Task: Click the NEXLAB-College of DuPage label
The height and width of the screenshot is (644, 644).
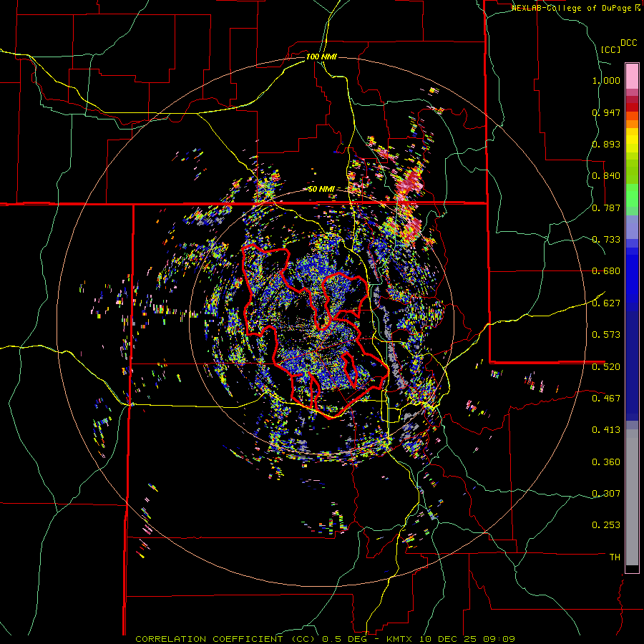Action: click(x=571, y=8)
